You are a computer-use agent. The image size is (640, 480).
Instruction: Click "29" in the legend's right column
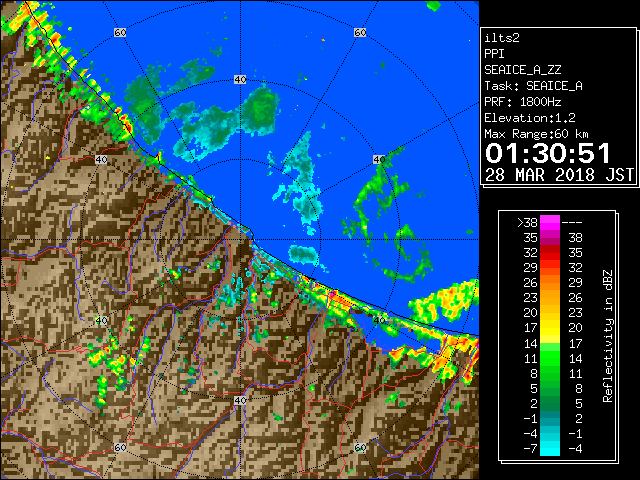[575, 282]
